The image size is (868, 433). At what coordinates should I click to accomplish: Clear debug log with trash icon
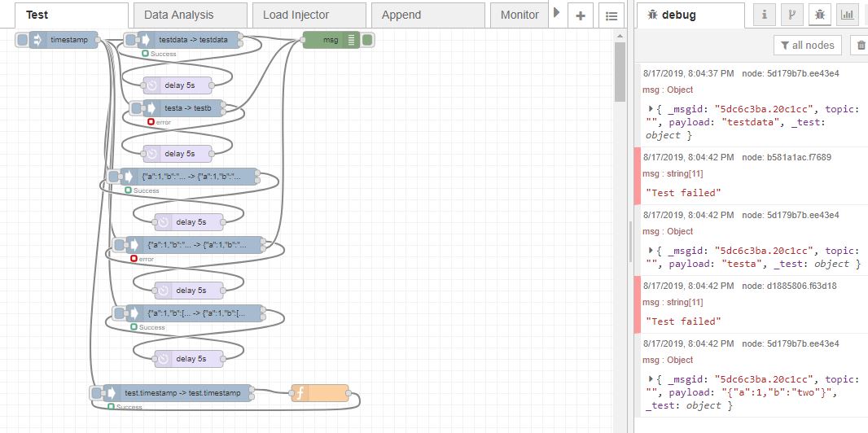coord(861,46)
